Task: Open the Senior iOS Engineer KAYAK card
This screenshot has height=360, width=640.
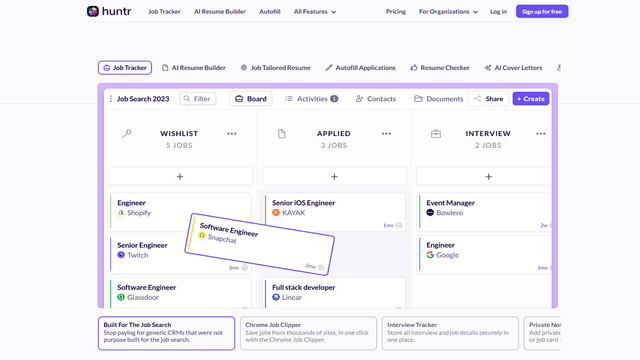Action: [x=334, y=212]
